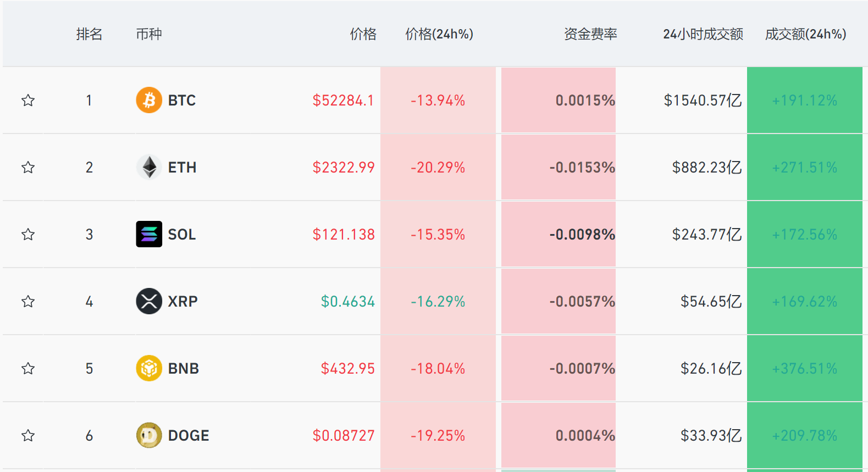This screenshot has width=868, height=472.
Task: Click the BNB logo icon
Action: click(148, 368)
